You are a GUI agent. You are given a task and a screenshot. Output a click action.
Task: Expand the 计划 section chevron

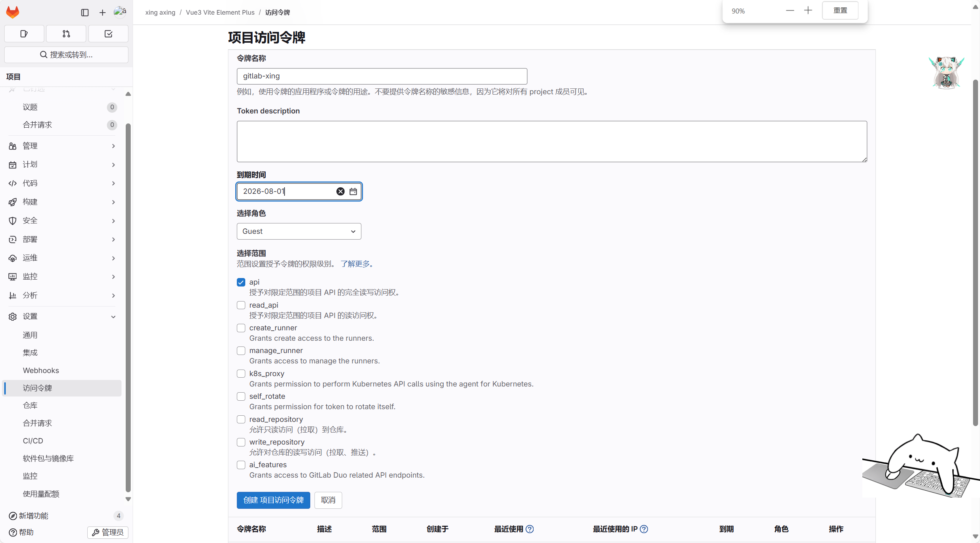coord(113,165)
